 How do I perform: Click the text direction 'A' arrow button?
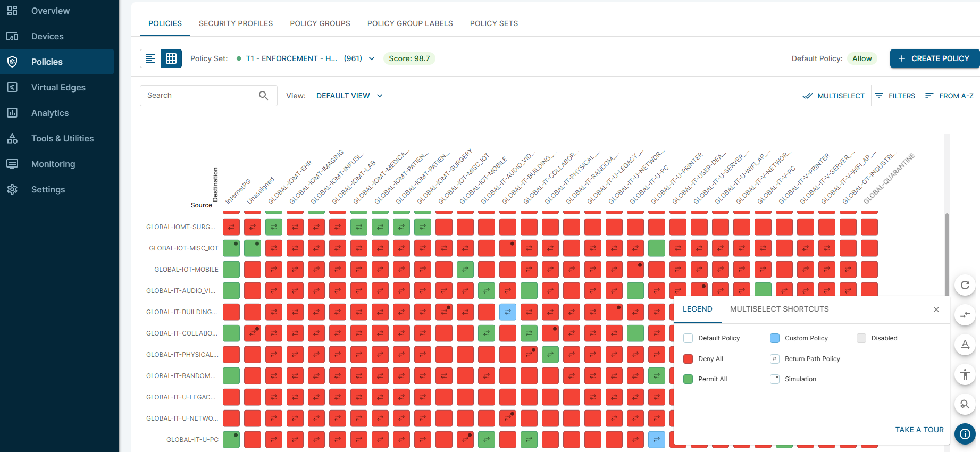965,345
